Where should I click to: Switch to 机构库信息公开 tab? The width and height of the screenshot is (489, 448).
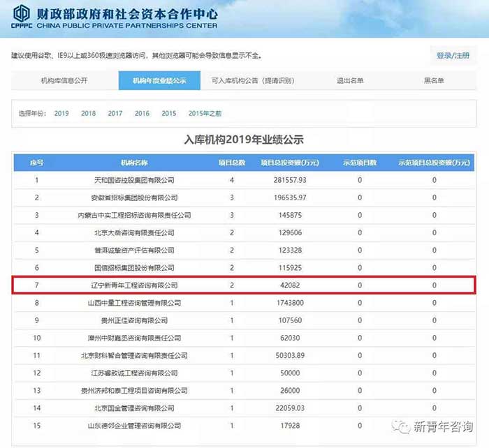(x=64, y=81)
